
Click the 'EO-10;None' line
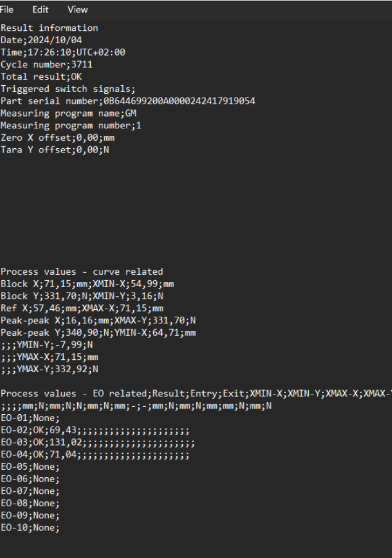point(30,528)
